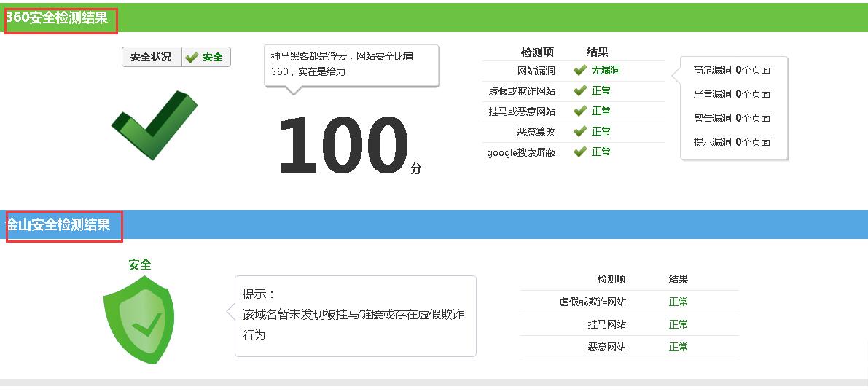Click checkmark in 挂马或恶意网站 row
The height and width of the screenshot is (392, 868).
coord(580,111)
